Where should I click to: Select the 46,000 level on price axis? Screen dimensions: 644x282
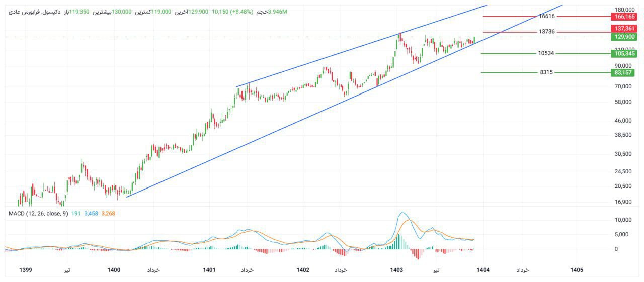623,121
